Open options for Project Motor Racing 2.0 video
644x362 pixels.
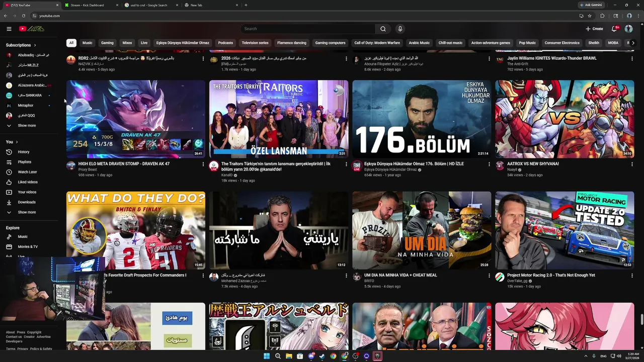coord(632,276)
